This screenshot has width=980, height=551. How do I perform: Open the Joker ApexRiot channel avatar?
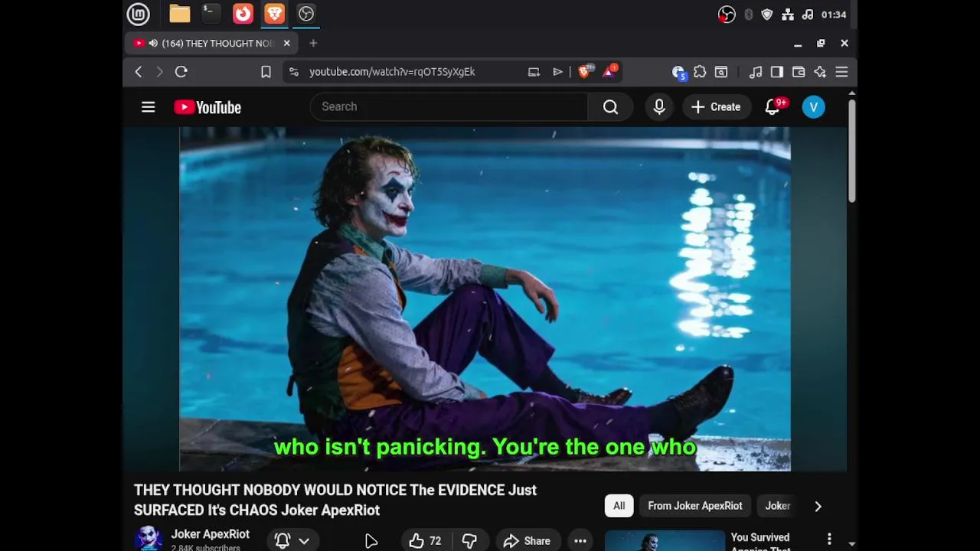click(149, 539)
